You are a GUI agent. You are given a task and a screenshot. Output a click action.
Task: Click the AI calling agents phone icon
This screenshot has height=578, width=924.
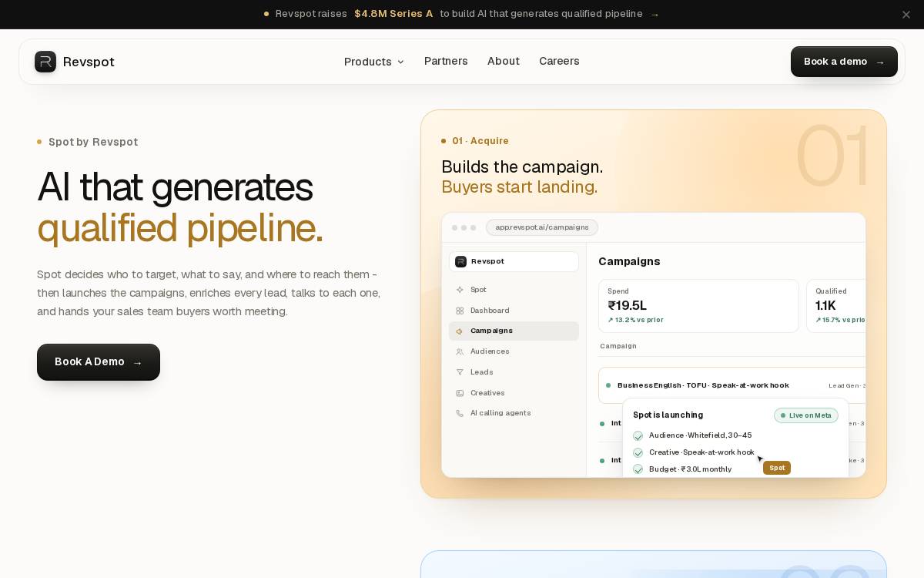point(460,413)
